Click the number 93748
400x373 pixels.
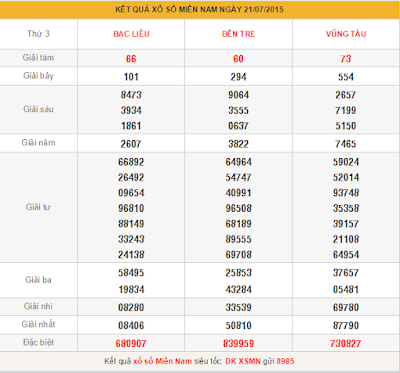[x=346, y=193]
